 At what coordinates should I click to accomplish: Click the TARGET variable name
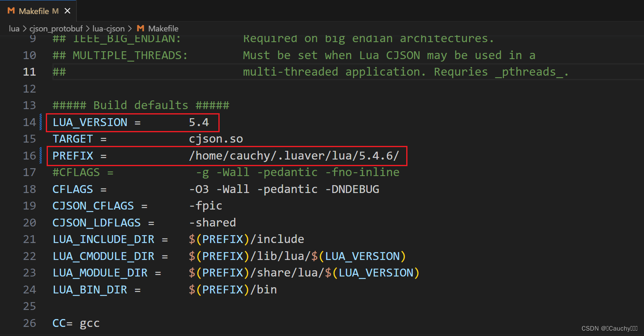tap(73, 139)
